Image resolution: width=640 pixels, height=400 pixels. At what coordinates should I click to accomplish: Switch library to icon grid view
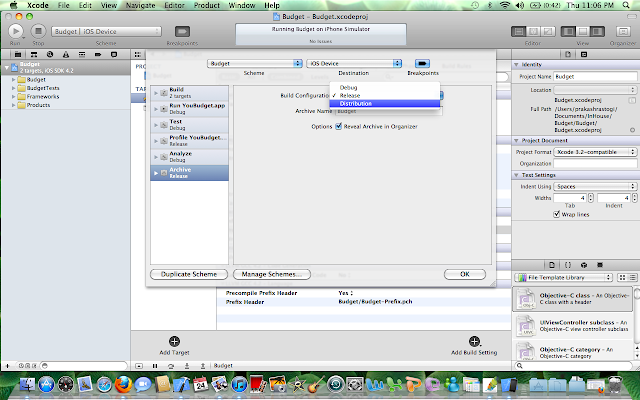pos(622,278)
